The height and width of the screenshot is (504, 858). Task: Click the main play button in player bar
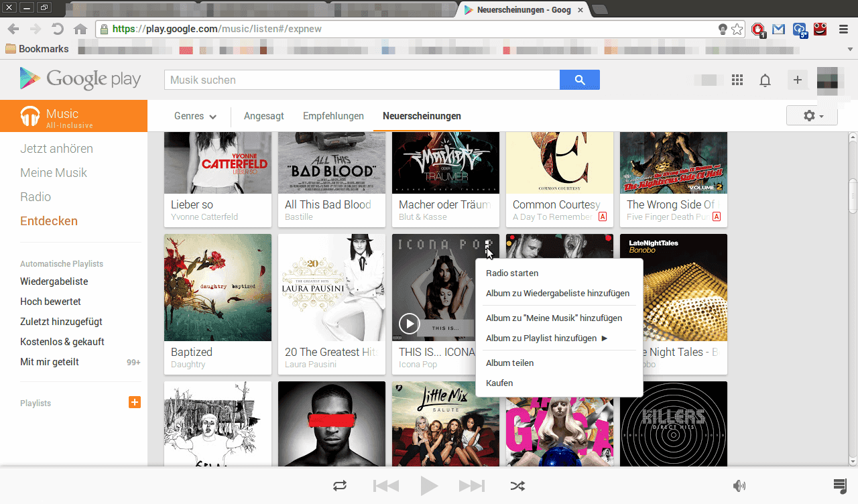429,485
